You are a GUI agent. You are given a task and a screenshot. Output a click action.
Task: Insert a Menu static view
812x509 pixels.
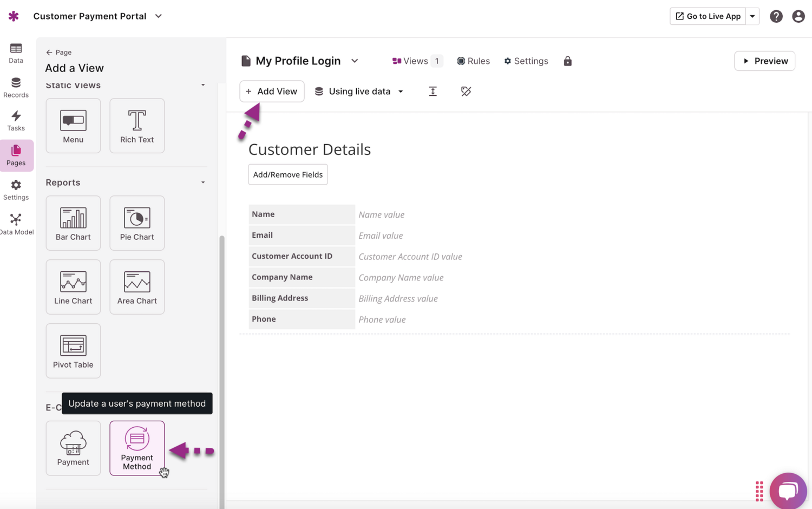pyautogui.click(x=73, y=126)
